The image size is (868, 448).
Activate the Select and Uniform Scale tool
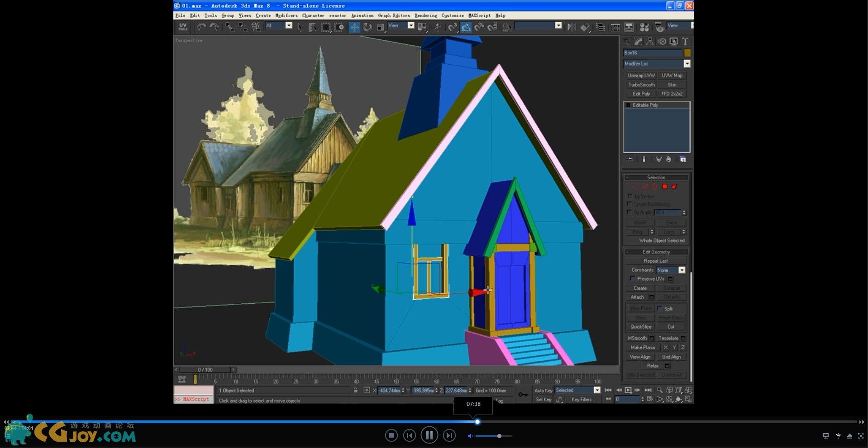[381, 27]
